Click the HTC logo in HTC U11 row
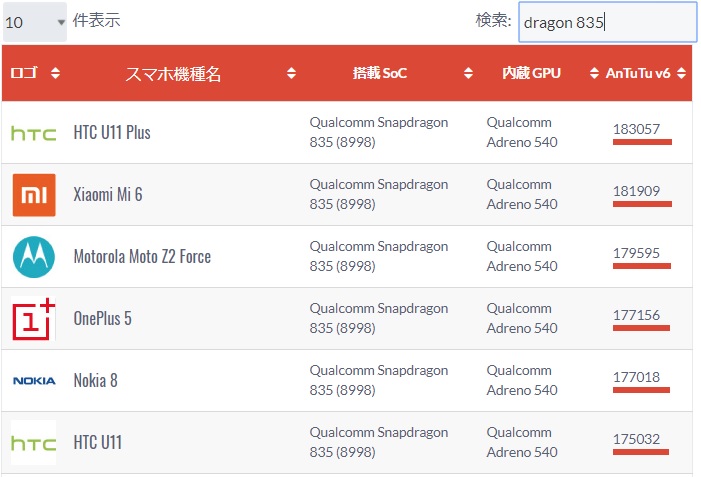Image resolution: width=701 pixels, height=477 pixels. point(34,443)
